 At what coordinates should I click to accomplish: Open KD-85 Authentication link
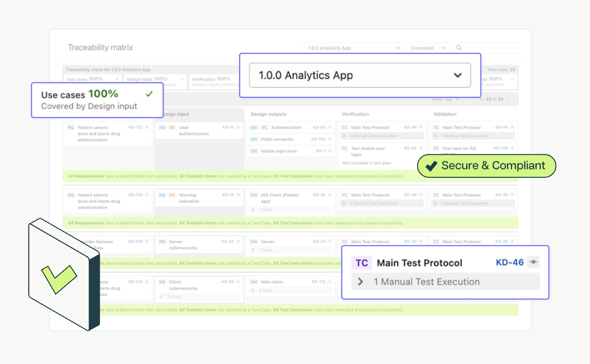(x=319, y=127)
